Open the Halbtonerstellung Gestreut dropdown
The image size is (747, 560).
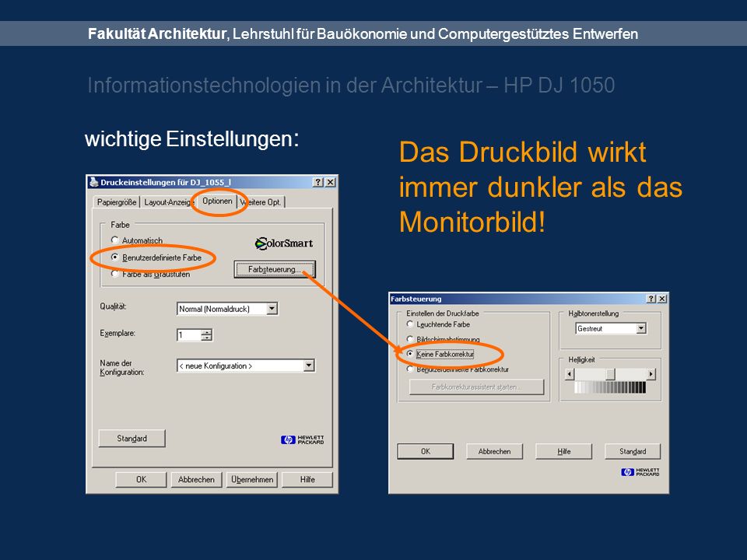(640, 328)
